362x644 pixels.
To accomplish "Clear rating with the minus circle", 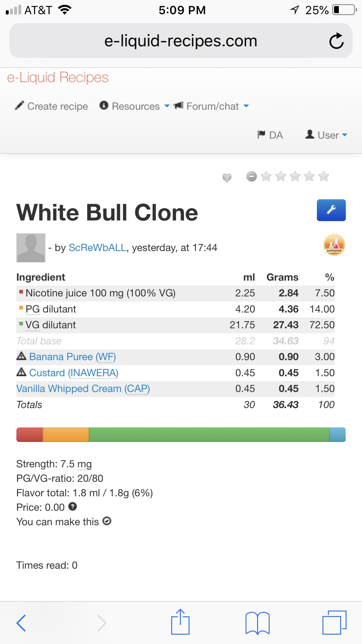I will (x=251, y=176).
